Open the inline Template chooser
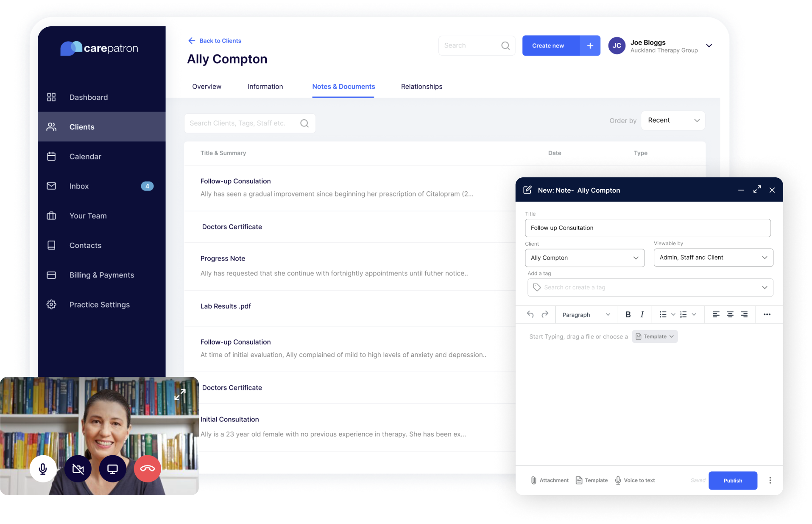 655,336
